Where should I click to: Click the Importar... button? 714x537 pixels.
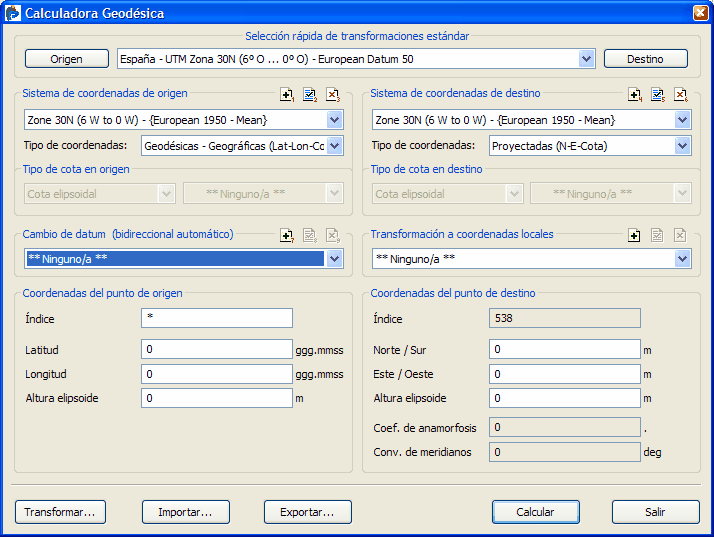pos(185,512)
